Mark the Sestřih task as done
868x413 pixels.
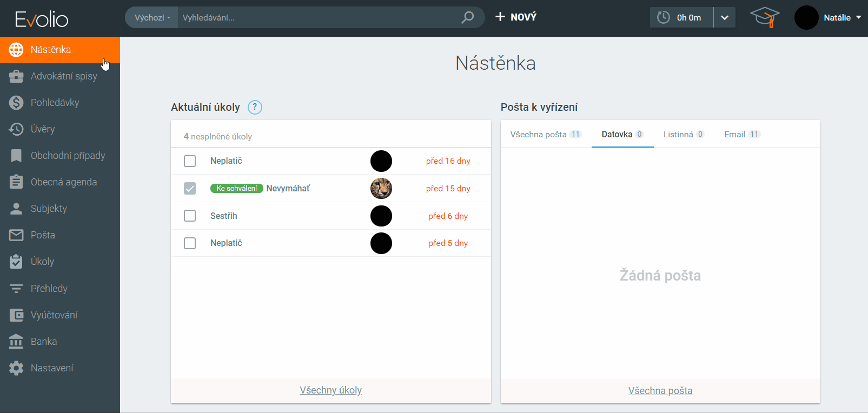(x=190, y=216)
